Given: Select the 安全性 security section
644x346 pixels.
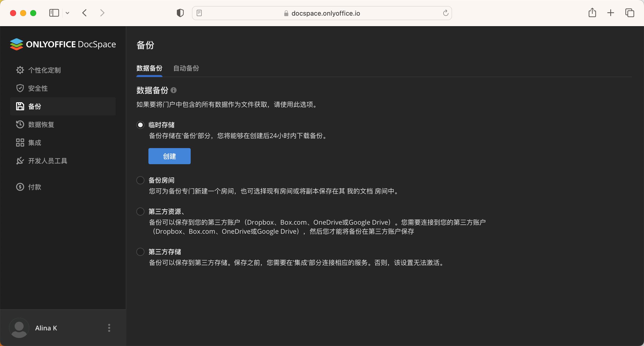Looking at the screenshot, I should click(x=37, y=88).
